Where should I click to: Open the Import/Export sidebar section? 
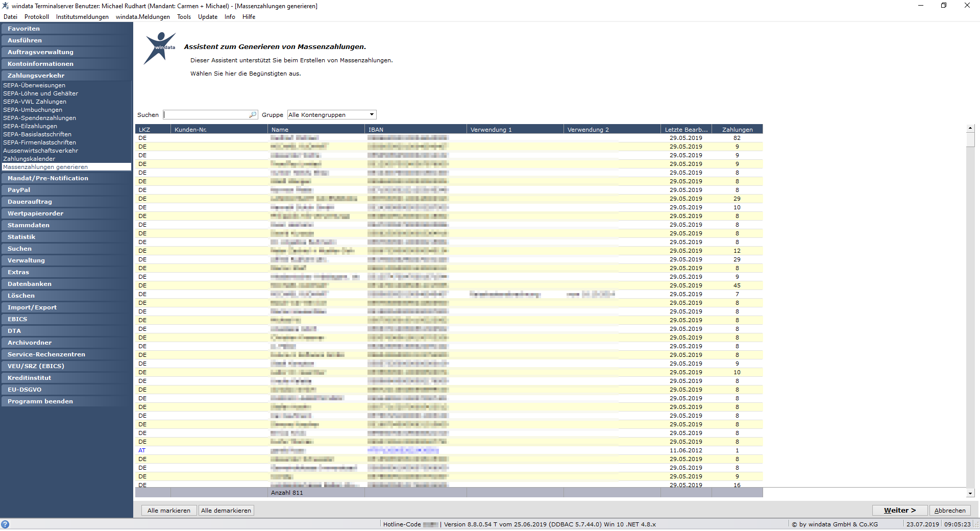(66, 307)
